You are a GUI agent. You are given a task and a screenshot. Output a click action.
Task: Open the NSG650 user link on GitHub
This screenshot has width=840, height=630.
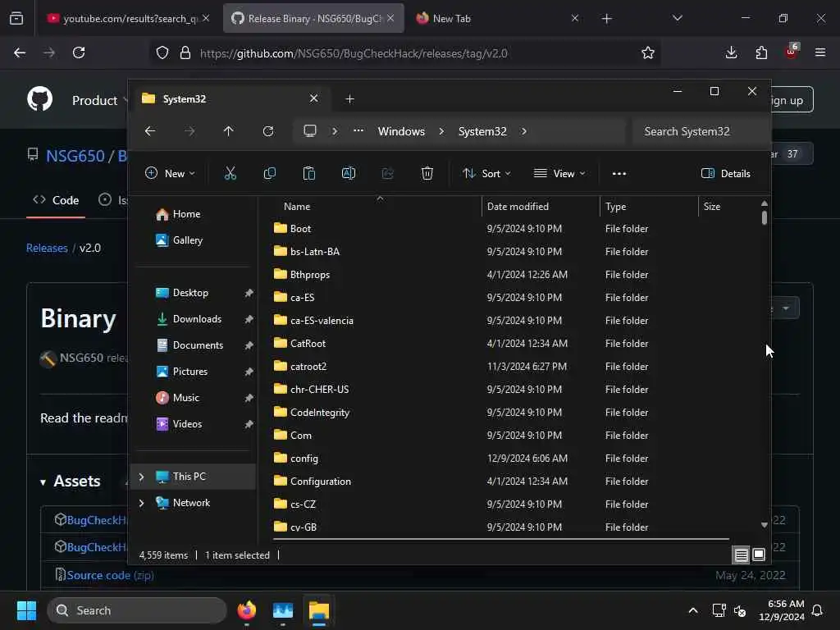point(75,156)
